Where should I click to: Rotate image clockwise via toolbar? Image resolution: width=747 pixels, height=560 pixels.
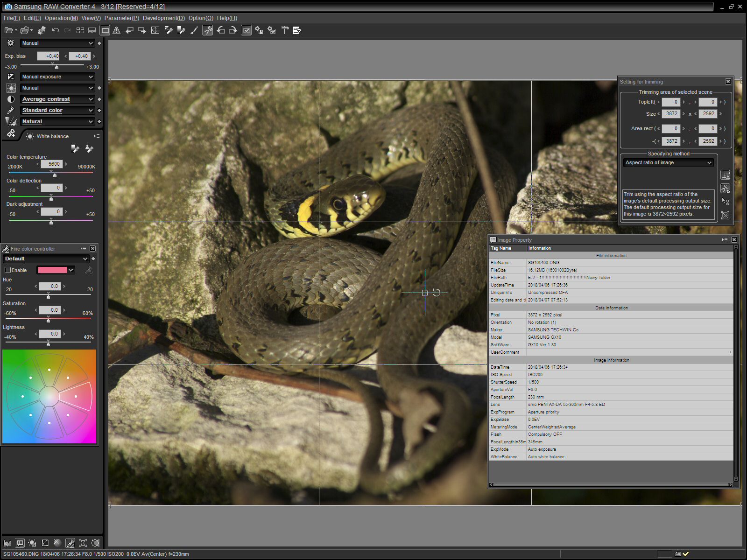point(233,30)
